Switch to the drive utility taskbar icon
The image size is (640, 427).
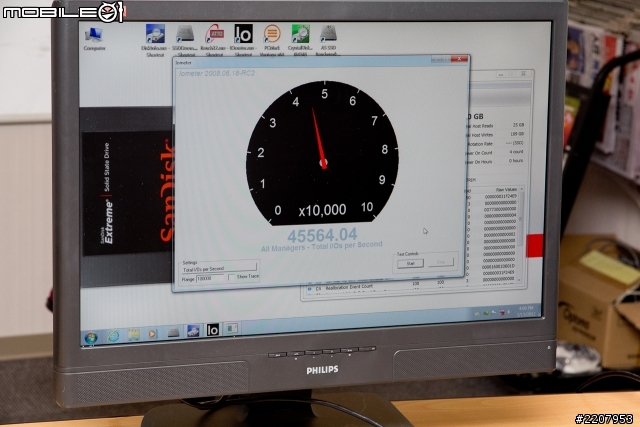click(x=173, y=332)
